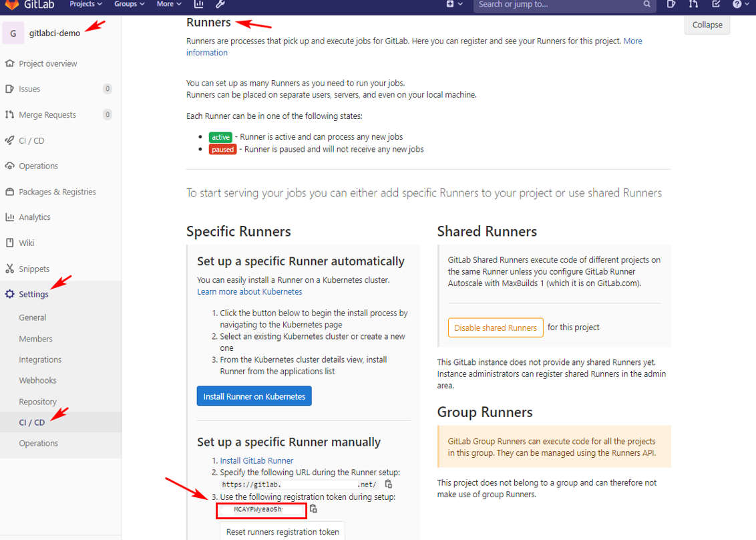
Task: Click Reset runners registration token button
Action: click(282, 531)
